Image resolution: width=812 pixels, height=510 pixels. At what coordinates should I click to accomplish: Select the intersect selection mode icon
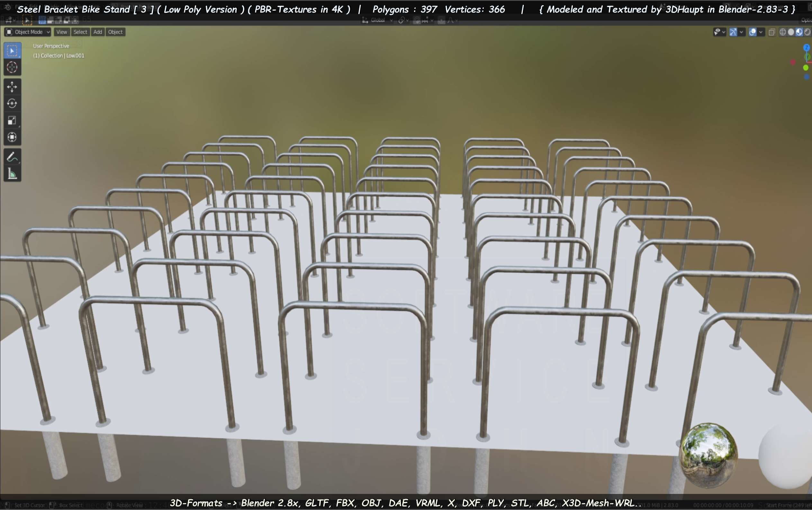[x=75, y=20]
